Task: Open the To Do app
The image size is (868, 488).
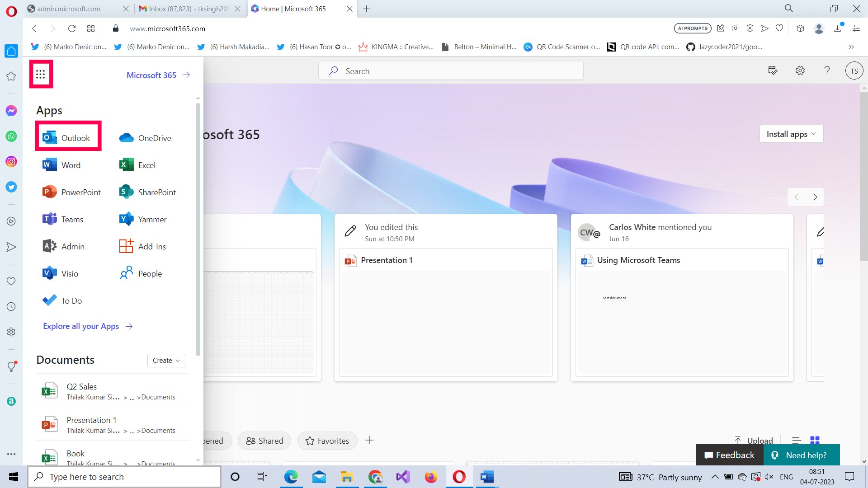Action: tap(62, 300)
